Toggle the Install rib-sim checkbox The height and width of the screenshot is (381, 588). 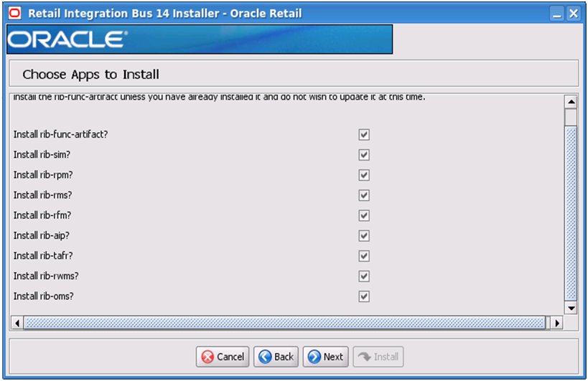click(x=364, y=155)
